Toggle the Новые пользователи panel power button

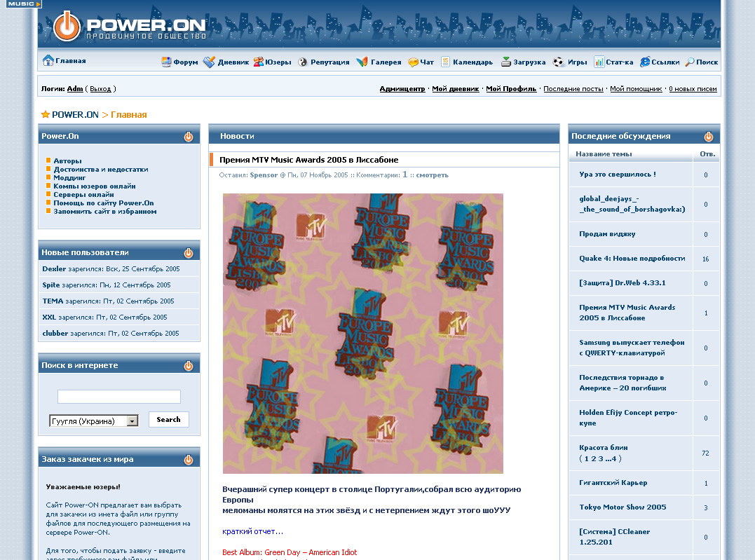(x=189, y=253)
